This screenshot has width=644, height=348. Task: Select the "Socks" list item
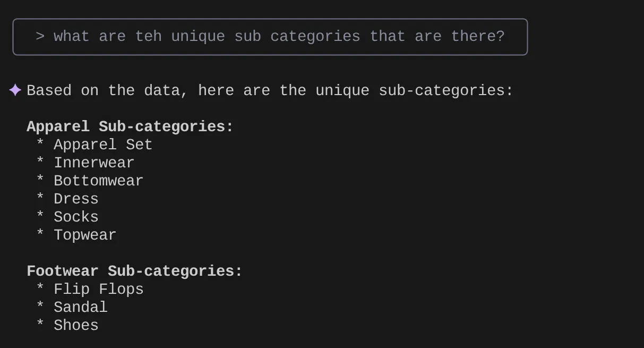tap(76, 217)
